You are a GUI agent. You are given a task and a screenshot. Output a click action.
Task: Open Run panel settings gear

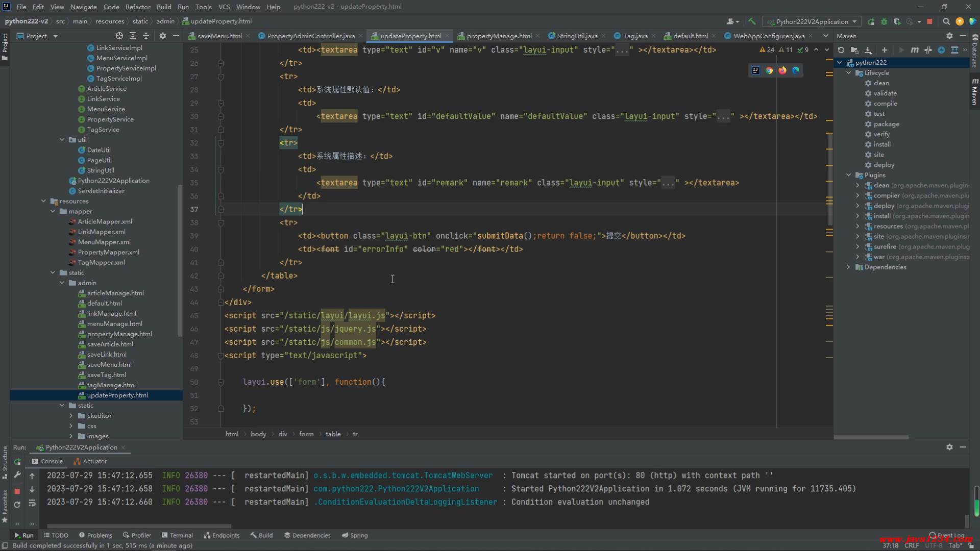949,447
